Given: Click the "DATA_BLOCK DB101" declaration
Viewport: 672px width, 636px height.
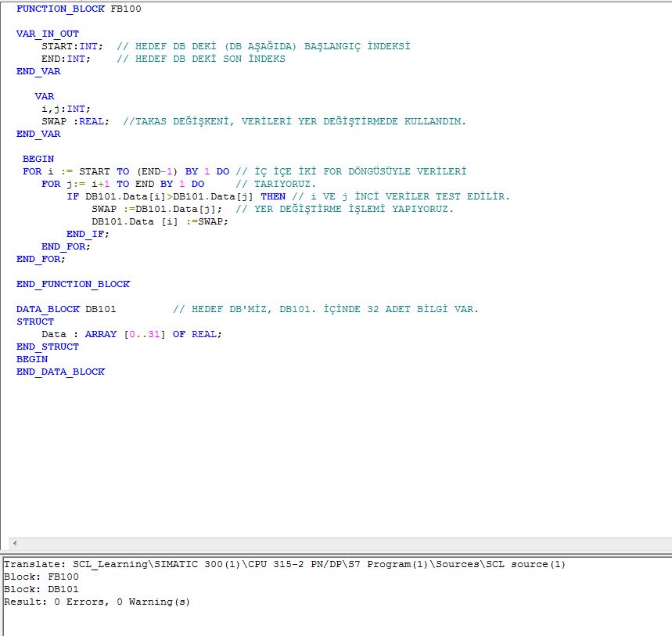Looking at the screenshot, I should tap(66, 309).
